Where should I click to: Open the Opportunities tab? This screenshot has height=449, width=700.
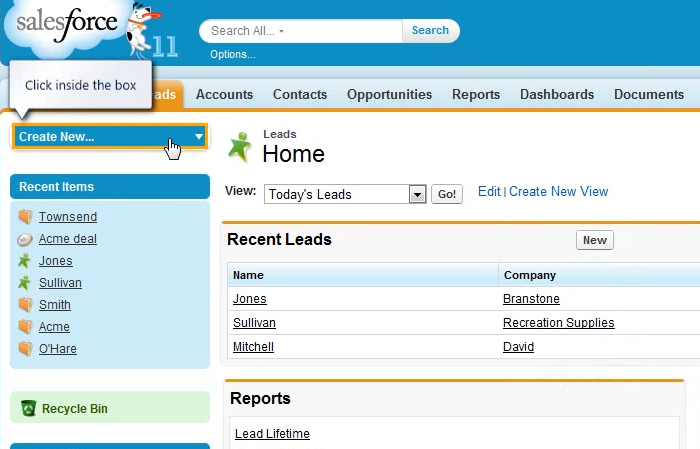(x=389, y=94)
